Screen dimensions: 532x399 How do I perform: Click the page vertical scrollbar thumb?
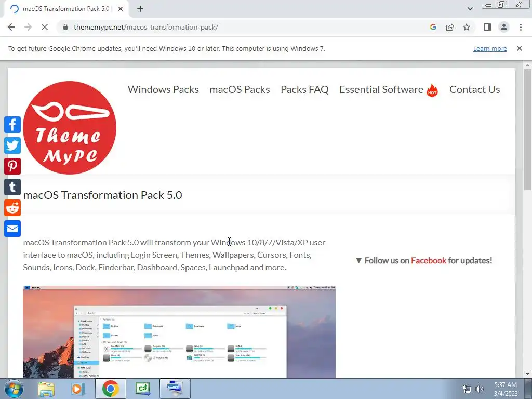(x=528, y=129)
